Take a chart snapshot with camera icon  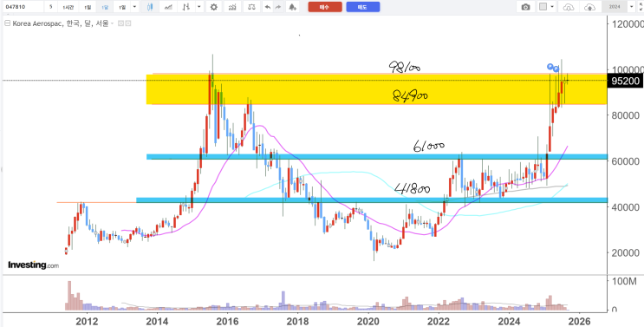point(525,7)
